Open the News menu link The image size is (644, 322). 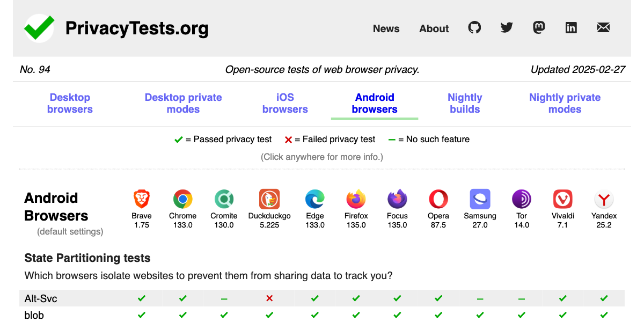(x=386, y=29)
